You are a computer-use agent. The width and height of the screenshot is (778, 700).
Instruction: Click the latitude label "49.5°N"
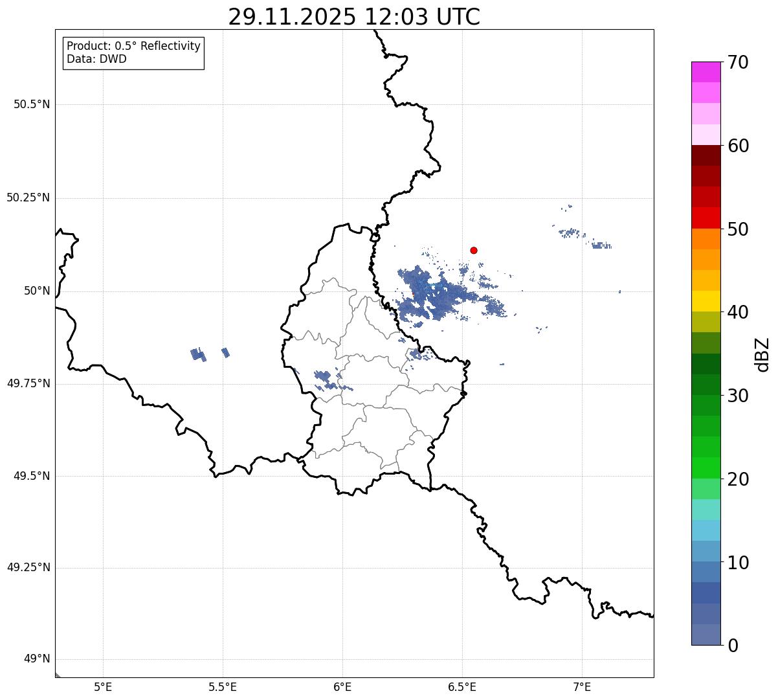tap(31, 476)
